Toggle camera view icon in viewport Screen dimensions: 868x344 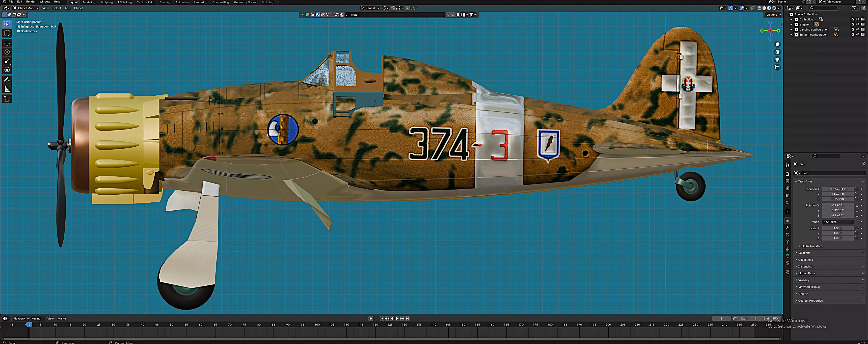coord(777,60)
